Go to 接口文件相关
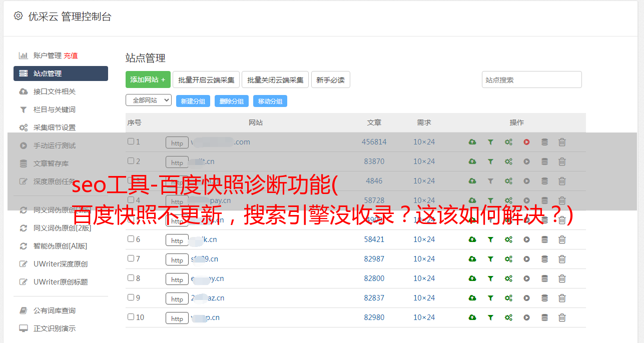Screen dimensions: 644x343 [55, 91]
